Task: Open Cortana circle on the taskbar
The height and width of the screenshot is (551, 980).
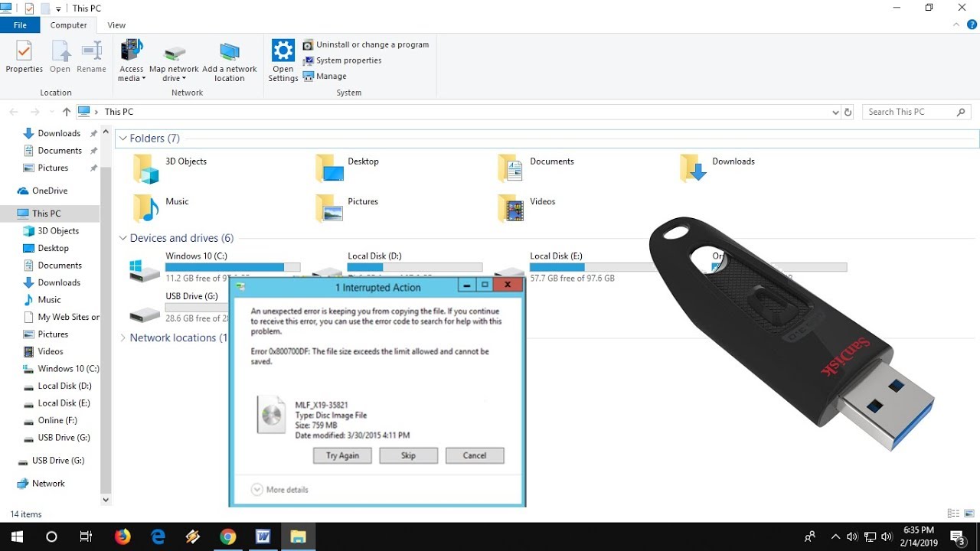Action: (x=51, y=536)
